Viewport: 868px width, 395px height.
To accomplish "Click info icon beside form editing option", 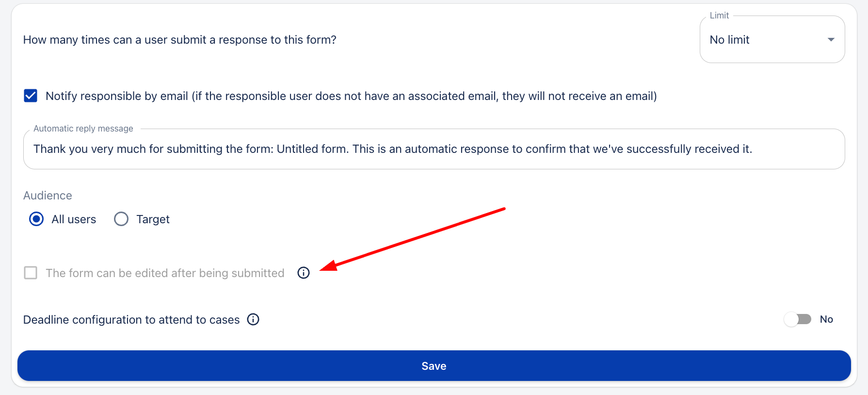I will (x=304, y=273).
